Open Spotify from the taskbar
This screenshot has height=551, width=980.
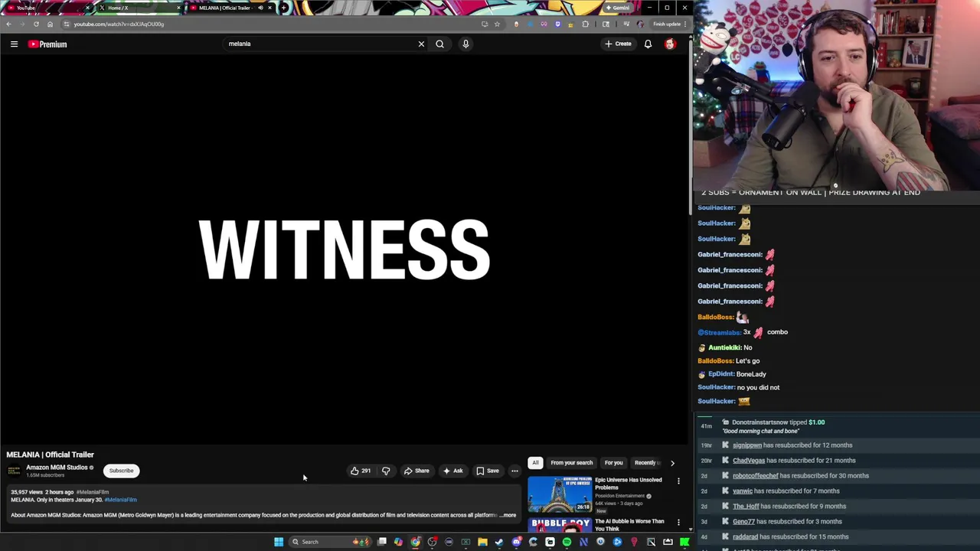[567, 542]
